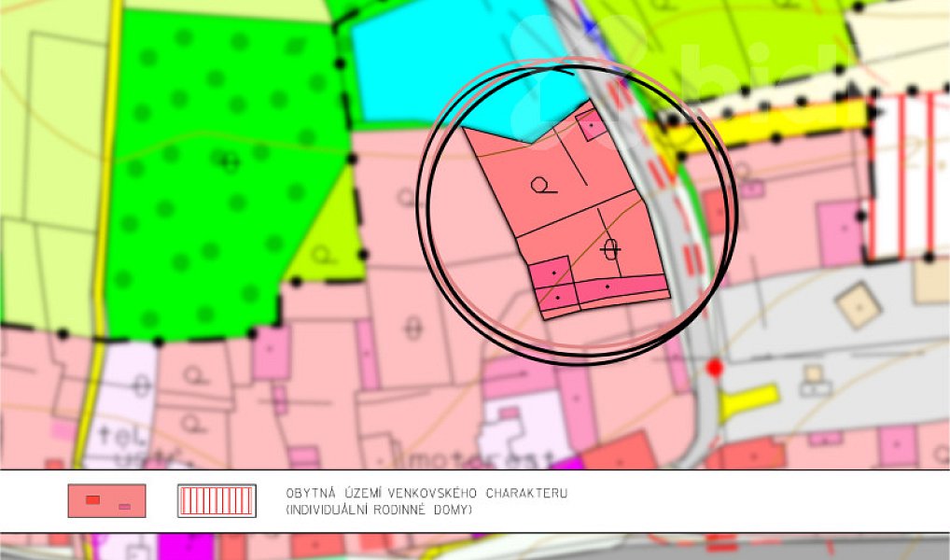The width and height of the screenshot is (950, 560).
Task: Click the red-white striped zone on map
Action: 909,175
